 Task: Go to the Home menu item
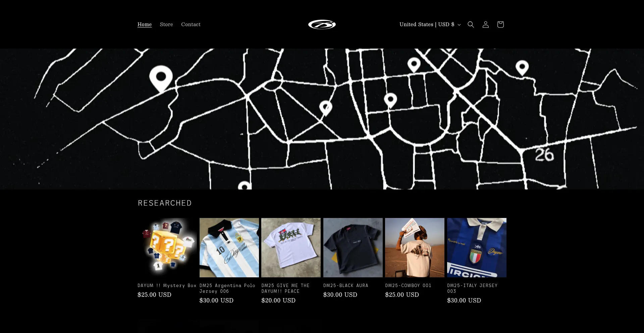click(145, 24)
